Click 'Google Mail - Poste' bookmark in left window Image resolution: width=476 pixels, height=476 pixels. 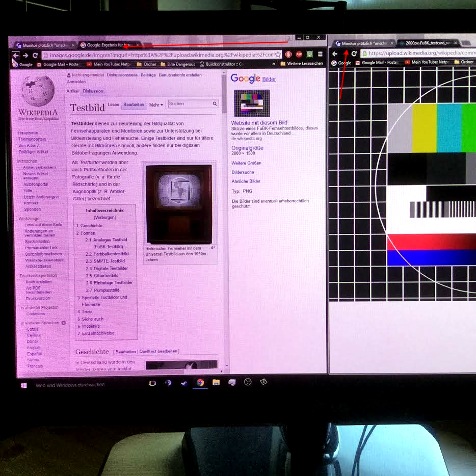point(58,64)
